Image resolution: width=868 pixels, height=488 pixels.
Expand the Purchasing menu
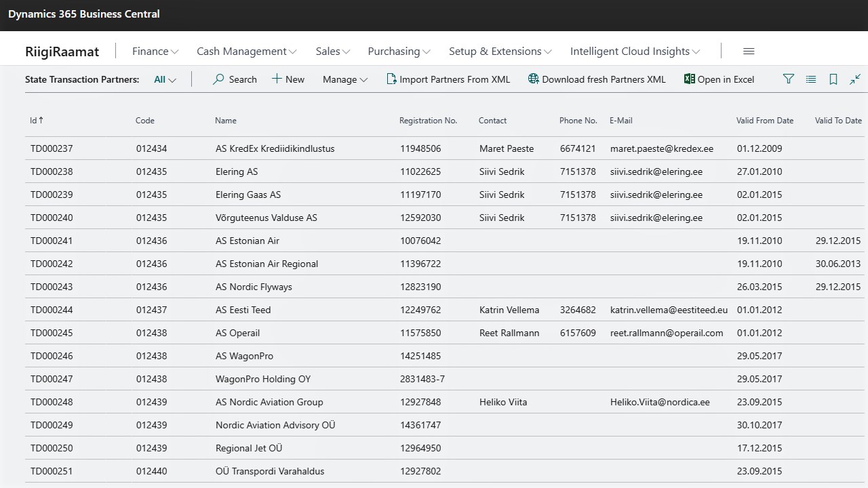(x=399, y=52)
